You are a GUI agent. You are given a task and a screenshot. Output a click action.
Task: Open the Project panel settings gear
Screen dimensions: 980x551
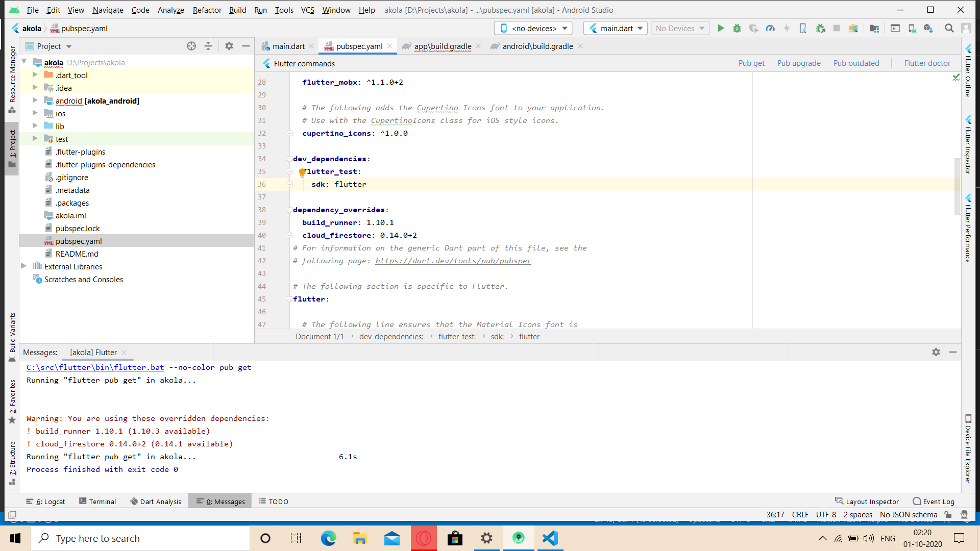pyautogui.click(x=229, y=46)
